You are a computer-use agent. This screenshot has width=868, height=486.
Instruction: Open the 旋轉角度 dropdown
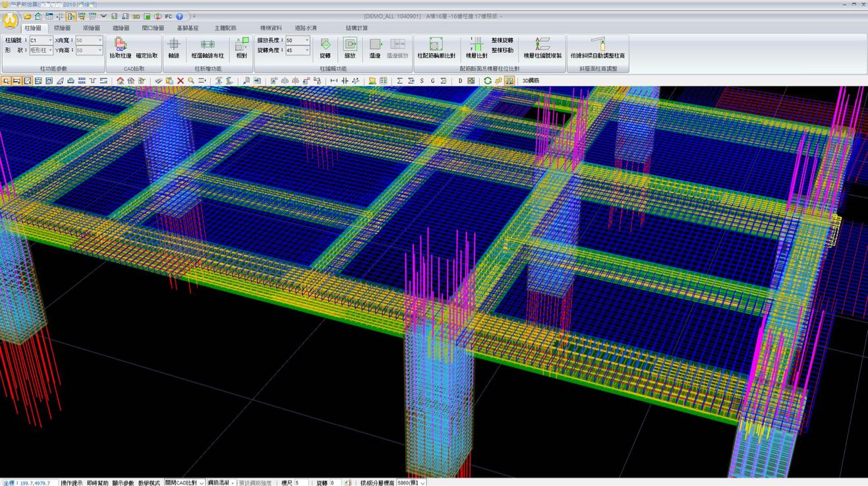tap(306, 50)
